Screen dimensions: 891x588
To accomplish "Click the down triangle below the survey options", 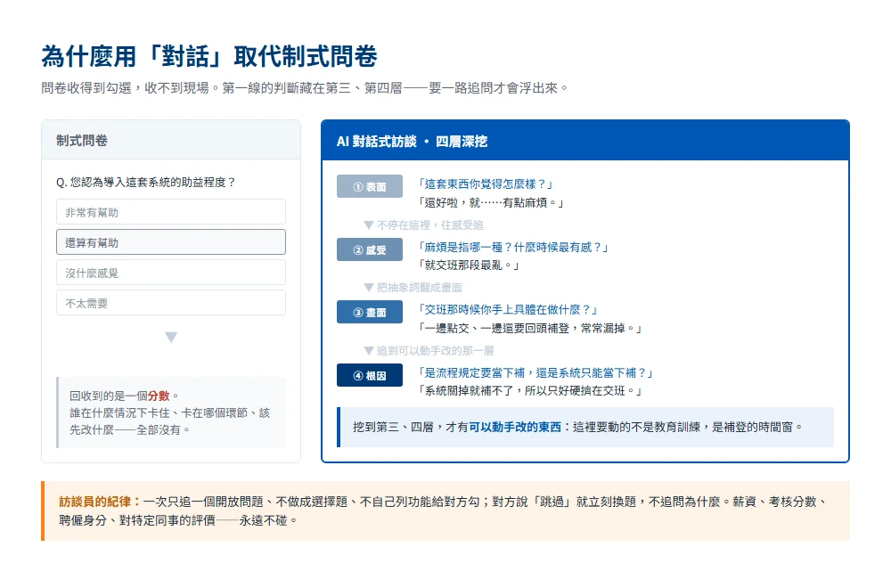I will tap(171, 337).
